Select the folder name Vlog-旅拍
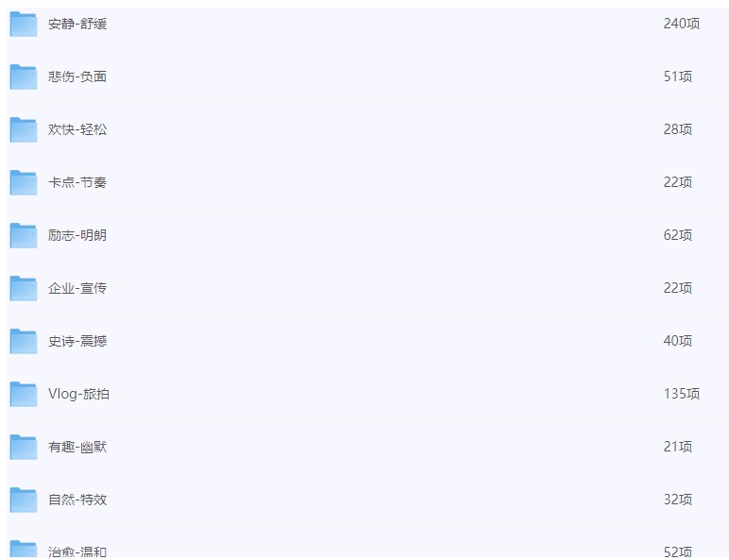This screenshot has height=560, width=729. 78,394
